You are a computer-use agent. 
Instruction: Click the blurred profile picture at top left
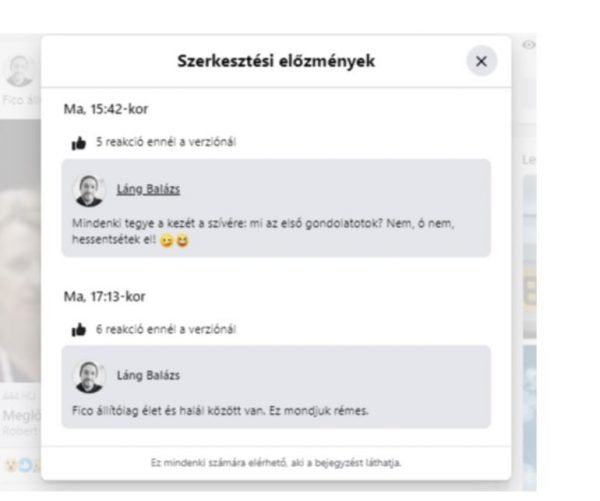click(20, 71)
